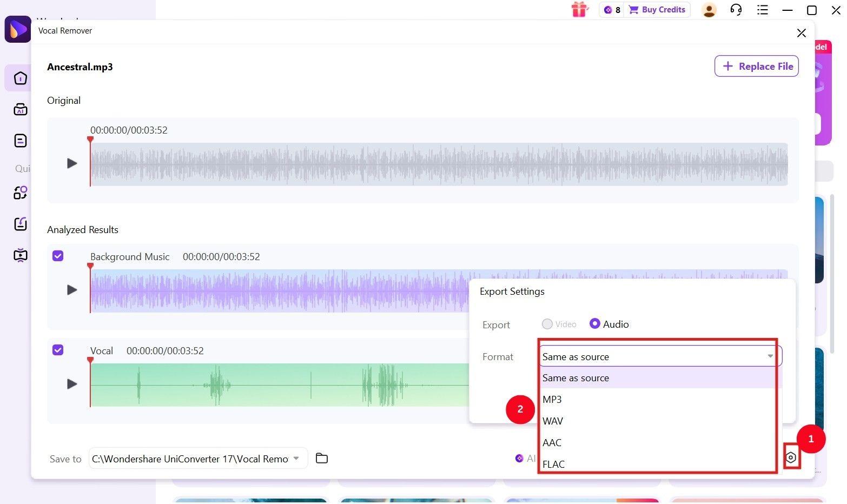Screen dimensions: 847x504
Task: Click the Vocal track label
Action: (x=102, y=351)
